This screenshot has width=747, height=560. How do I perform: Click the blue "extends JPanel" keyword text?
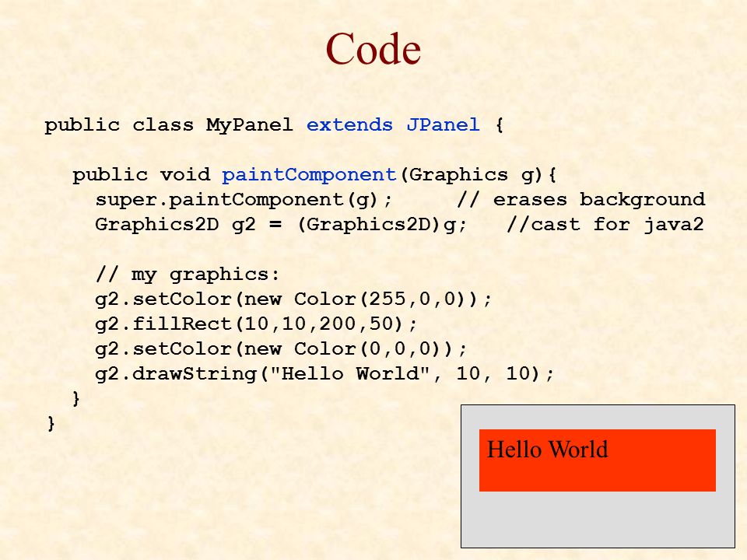pos(392,124)
